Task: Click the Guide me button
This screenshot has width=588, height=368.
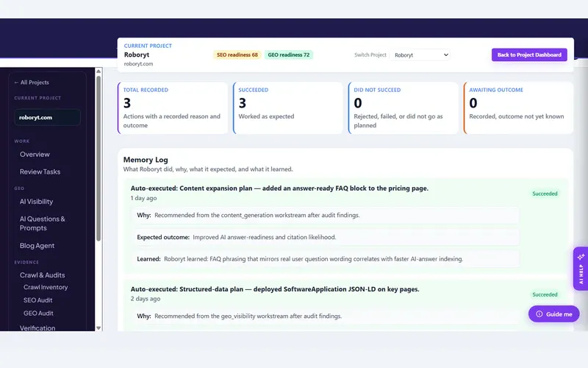Action: 554,314
